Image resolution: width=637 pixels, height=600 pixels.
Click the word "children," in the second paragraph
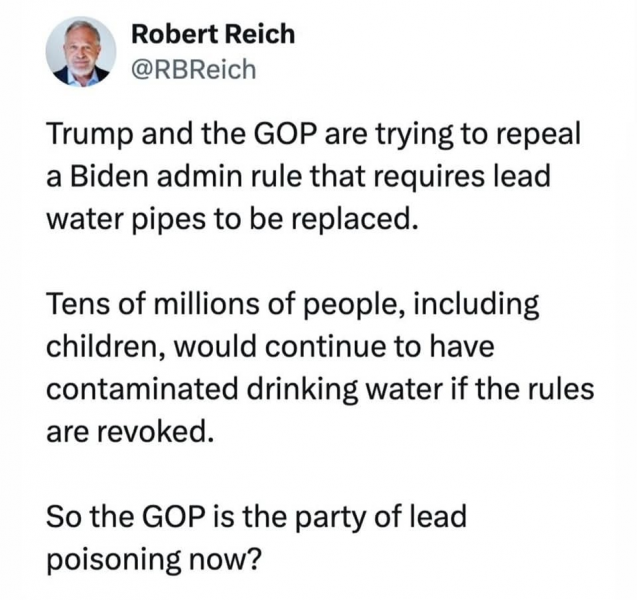coord(102,347)
